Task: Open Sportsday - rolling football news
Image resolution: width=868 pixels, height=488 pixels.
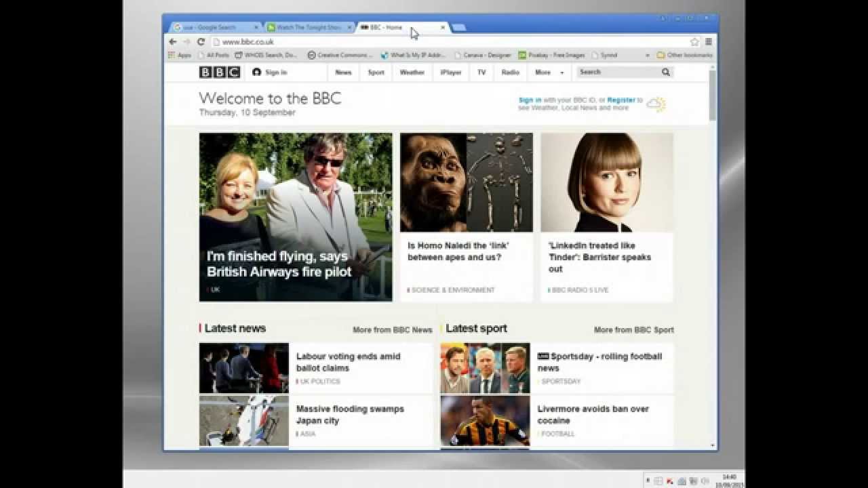Action: (599, 362)
